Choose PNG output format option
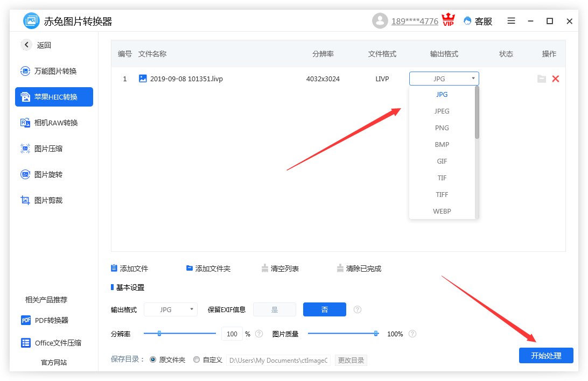The height and width of the screenshot is (381, 588). point(442,128)
